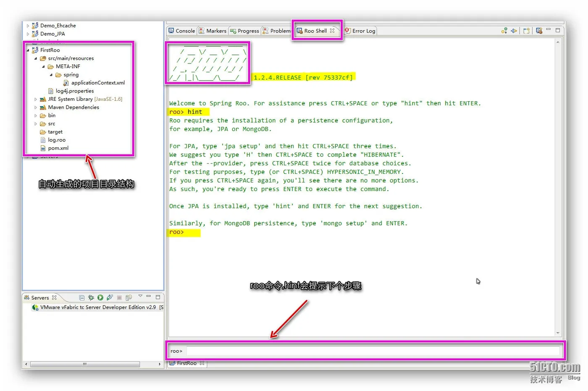Select pom.xml file
Image resolution: width=588 pixels, height=391 pixels.
(x=58, y=148)
